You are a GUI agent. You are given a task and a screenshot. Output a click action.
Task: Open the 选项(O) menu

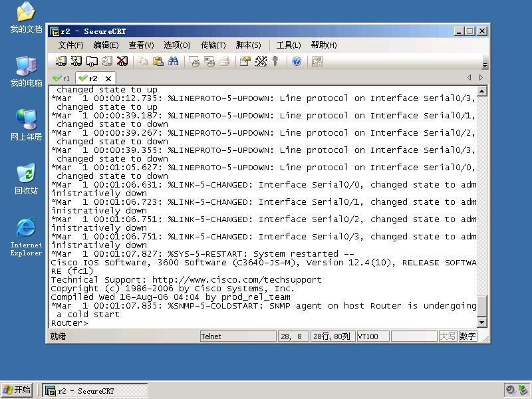[177, 45]
